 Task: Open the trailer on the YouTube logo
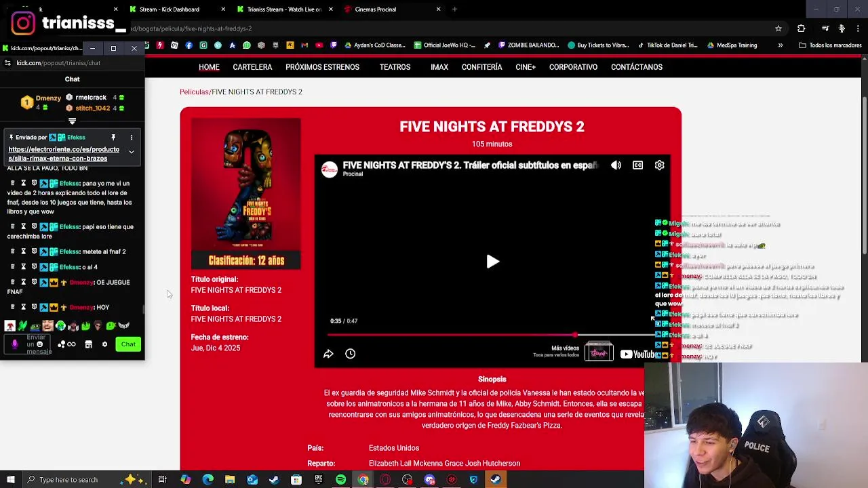click(637, 354)
